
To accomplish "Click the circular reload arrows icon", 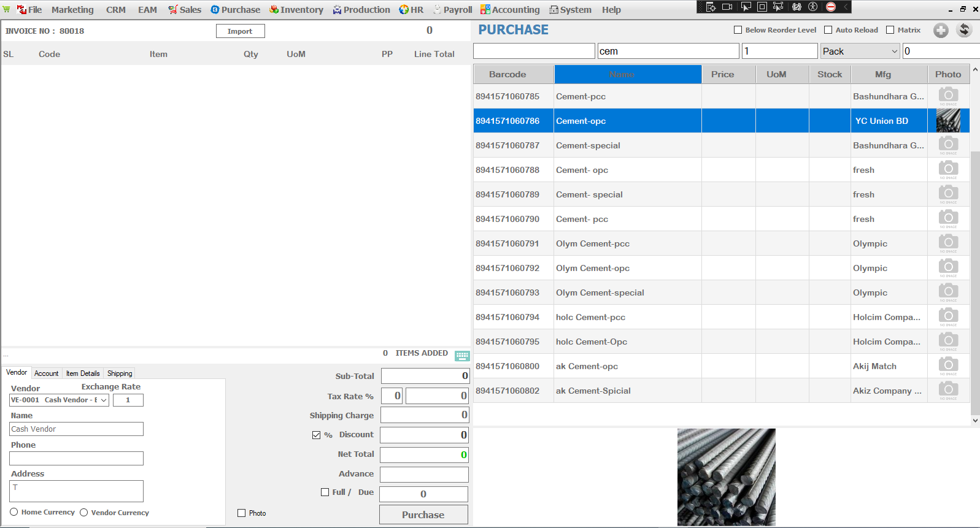I will (x=964, y=30).
